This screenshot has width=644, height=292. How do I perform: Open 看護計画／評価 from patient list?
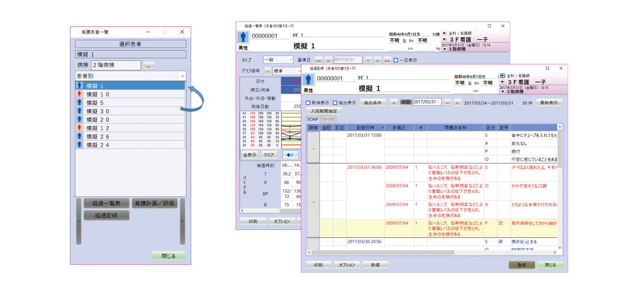click(154, 203)
